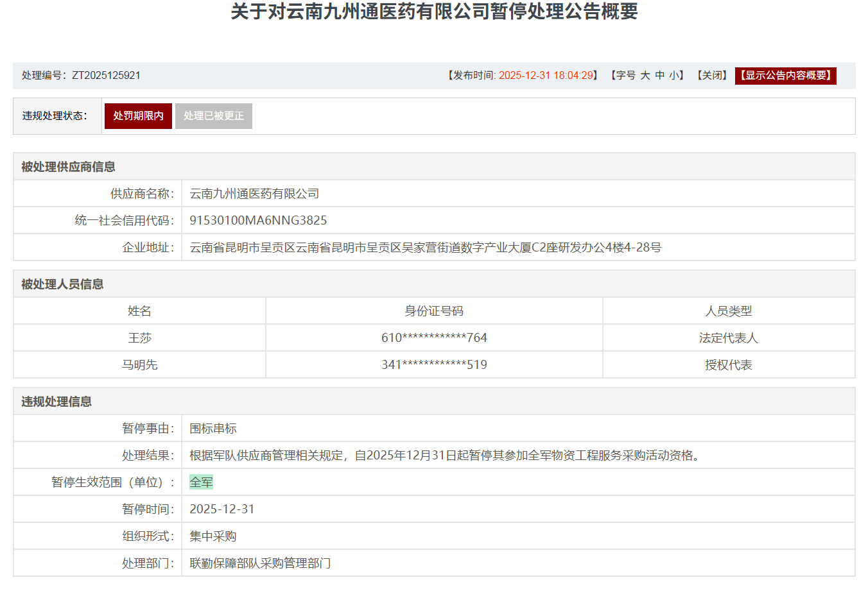The height and width of the screenshot is (589, 868).
Task: Click the credit code 91530100MA6NNG3825
Action: coord(258,221)
